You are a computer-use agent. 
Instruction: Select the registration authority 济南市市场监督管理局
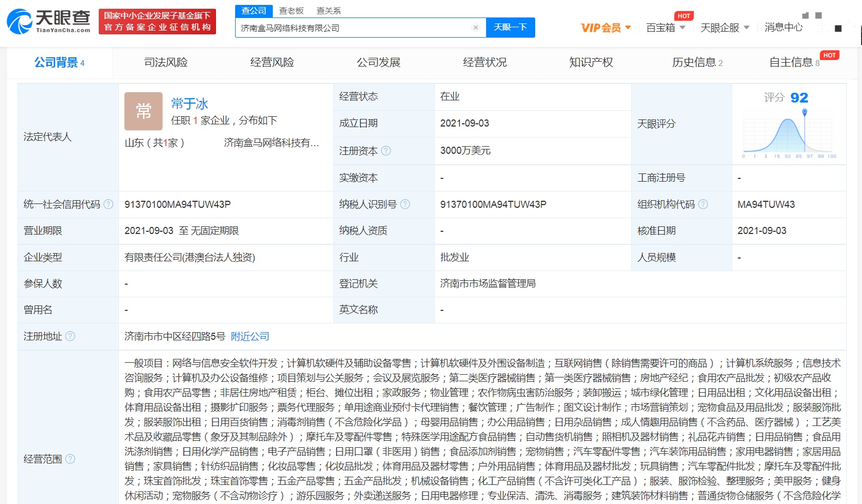click(x=488, y=283)
